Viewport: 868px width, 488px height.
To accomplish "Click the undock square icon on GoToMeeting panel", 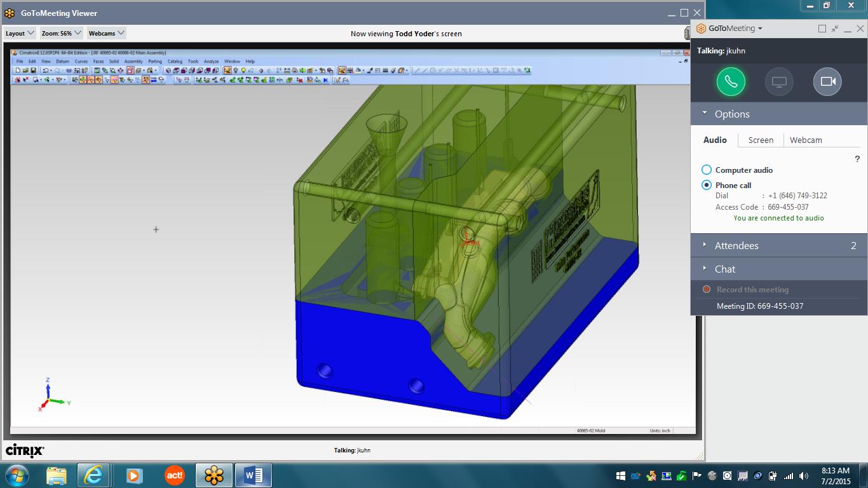I will point(822,29).
